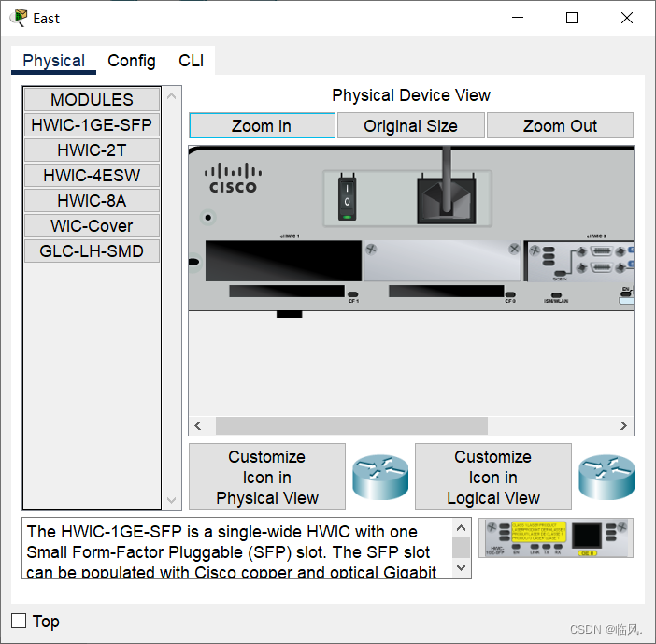Select the HWIC-8A module
The image size is (656, 644).
point(92,201)
